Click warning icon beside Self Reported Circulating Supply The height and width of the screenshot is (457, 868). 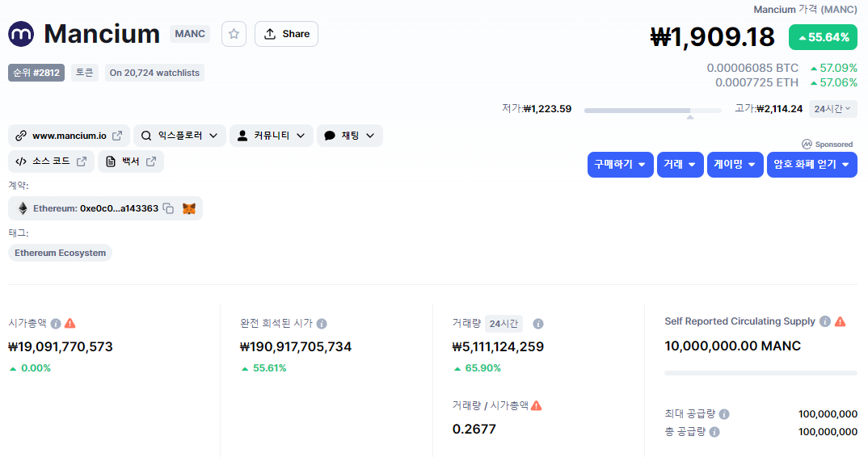coord(841,321)
